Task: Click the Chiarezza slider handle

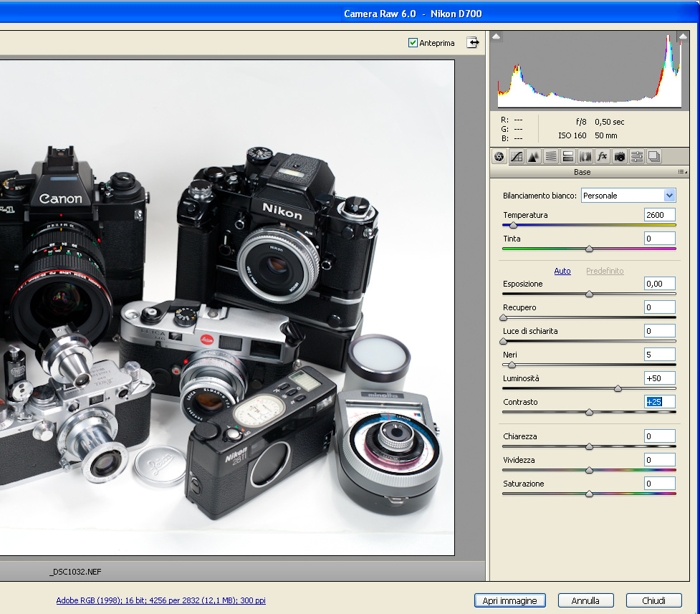Action: pyautogui.click(x=589, y=446)
